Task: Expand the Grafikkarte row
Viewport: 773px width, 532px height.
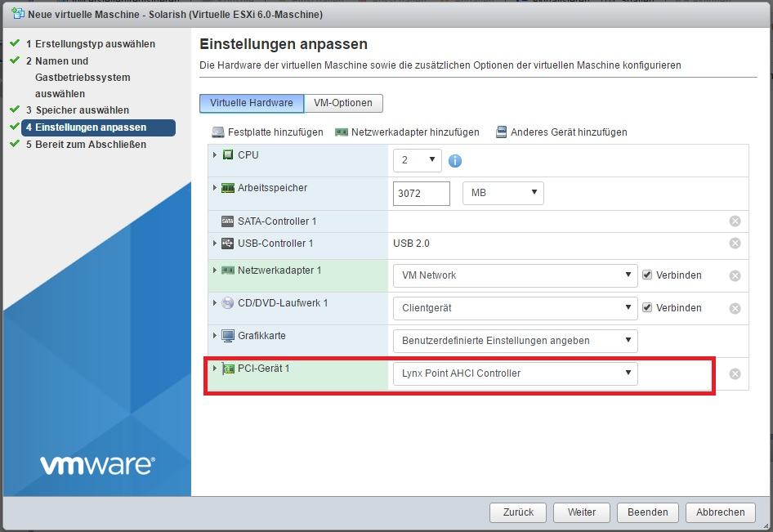Action: tap(215, 335)
